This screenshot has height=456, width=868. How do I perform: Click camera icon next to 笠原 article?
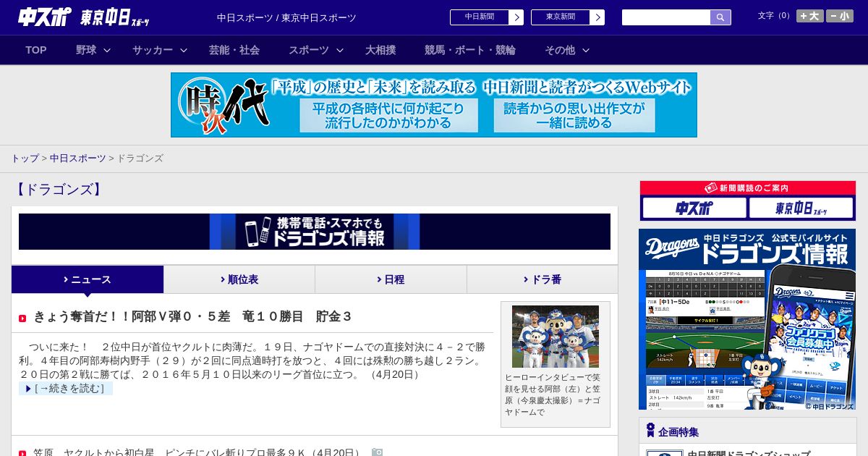pyautogui.click(x=377, y=452)
